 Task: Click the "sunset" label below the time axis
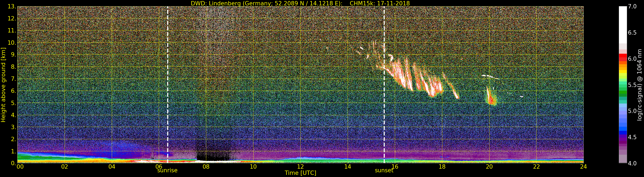click(384, 171)
